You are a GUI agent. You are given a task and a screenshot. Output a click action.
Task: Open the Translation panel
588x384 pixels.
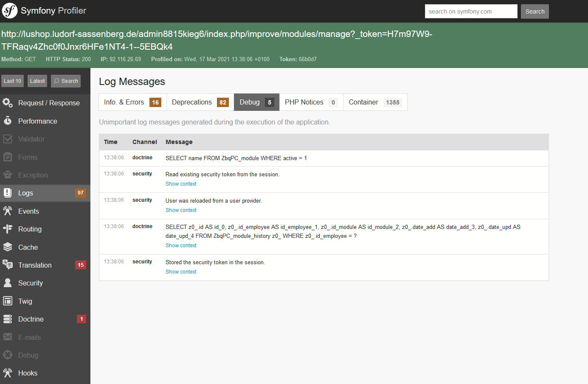[45, 265]
